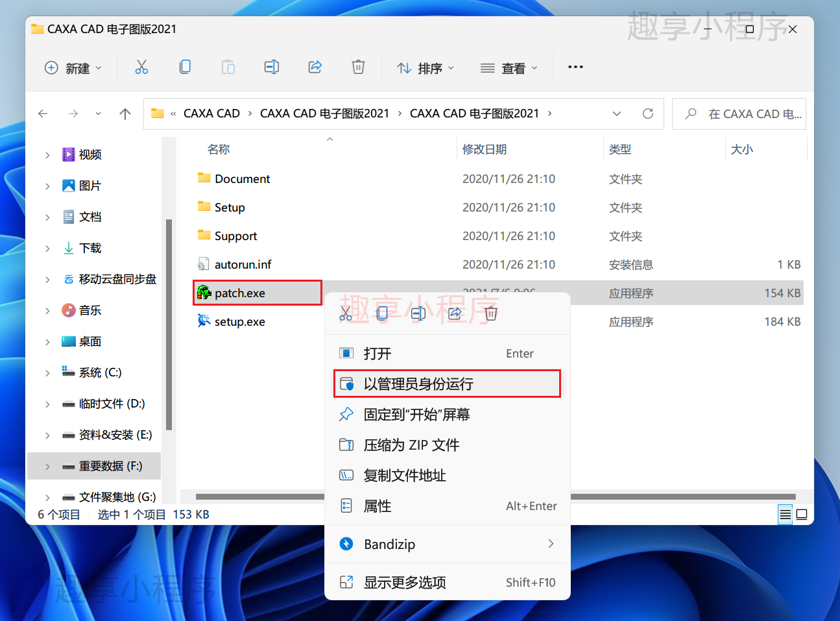Open Properties from the context menu
This screenshot has width=840, height=621.
pos(448,505)
